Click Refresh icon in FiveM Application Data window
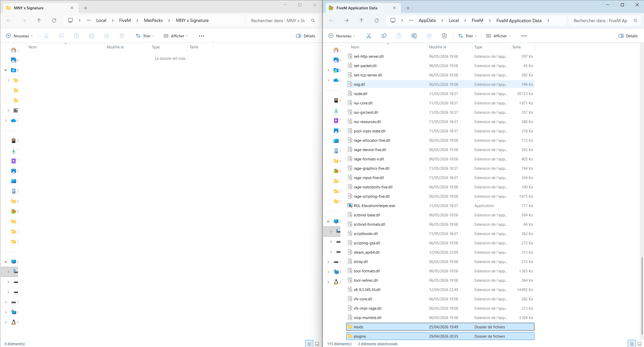Screen dimensions: 644x347 (376, 20)
